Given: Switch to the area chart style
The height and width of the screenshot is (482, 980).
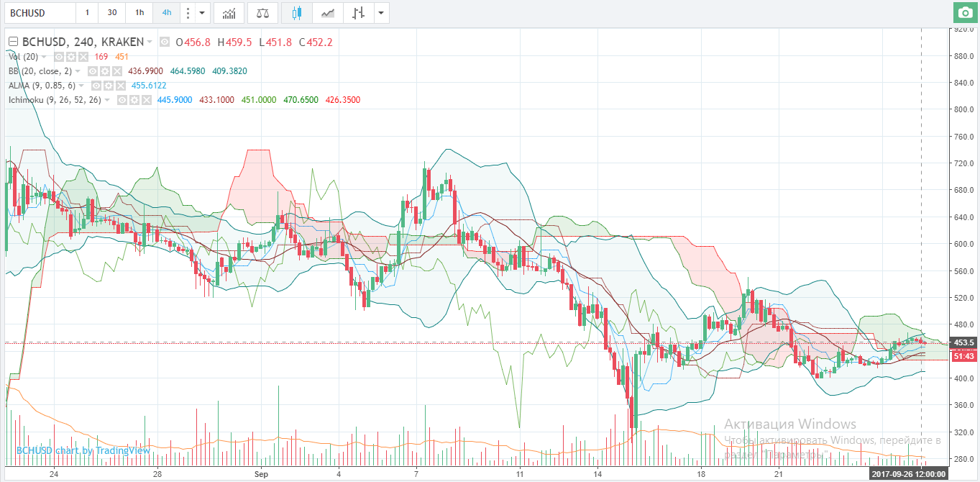Looking at the screenshot, I should coord(327,13).
